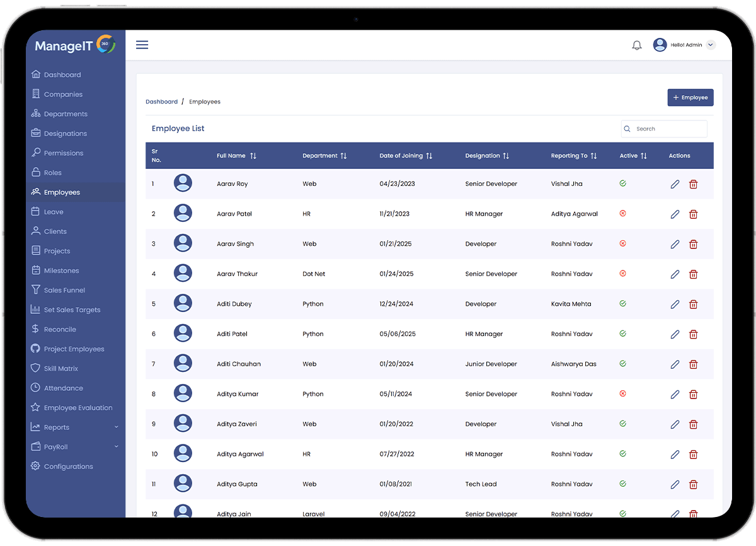Delete Aarav Patel using the trash icon
756x546 pixels.
click(693, 214)
